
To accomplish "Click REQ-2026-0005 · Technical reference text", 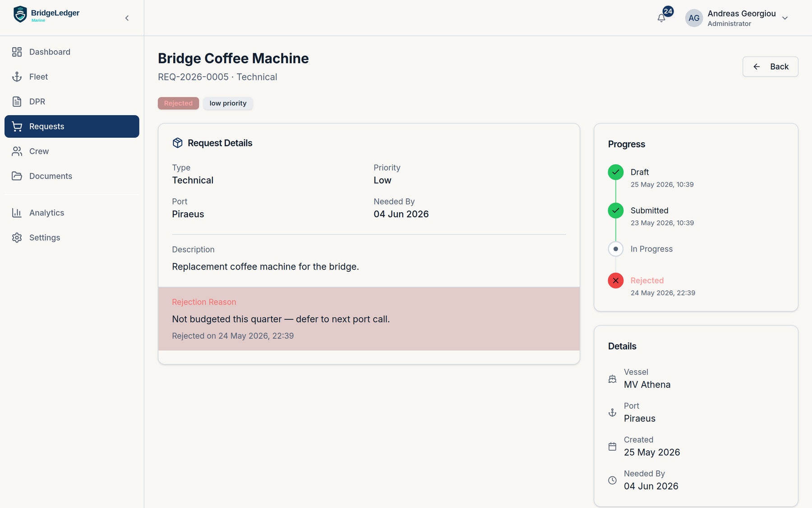I will click(x=217, y=77).
